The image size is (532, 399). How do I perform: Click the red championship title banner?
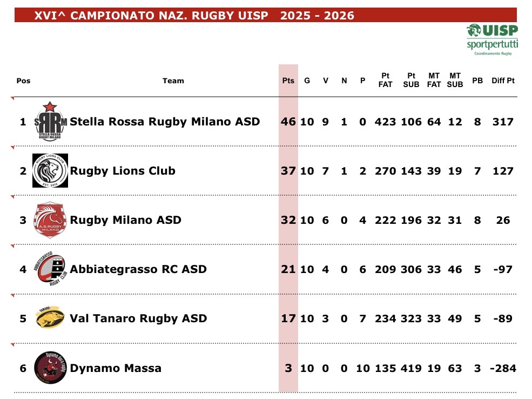(x=265, y=16)
